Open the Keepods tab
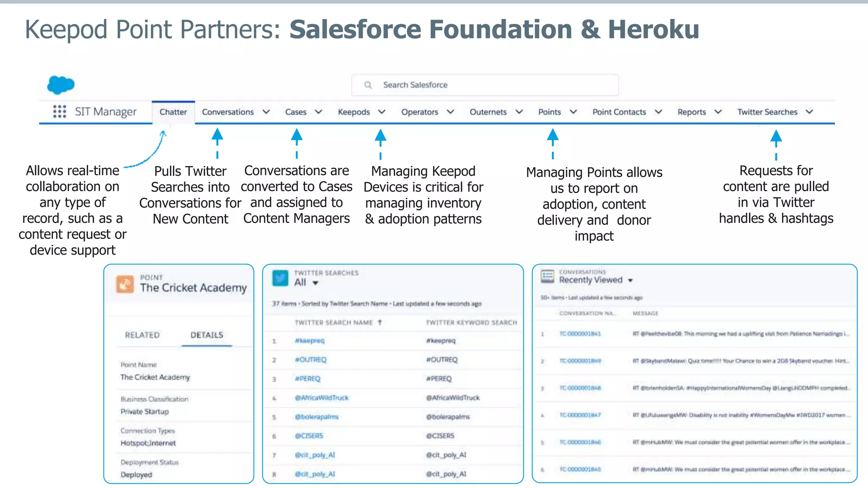 [x=353, y=112]
